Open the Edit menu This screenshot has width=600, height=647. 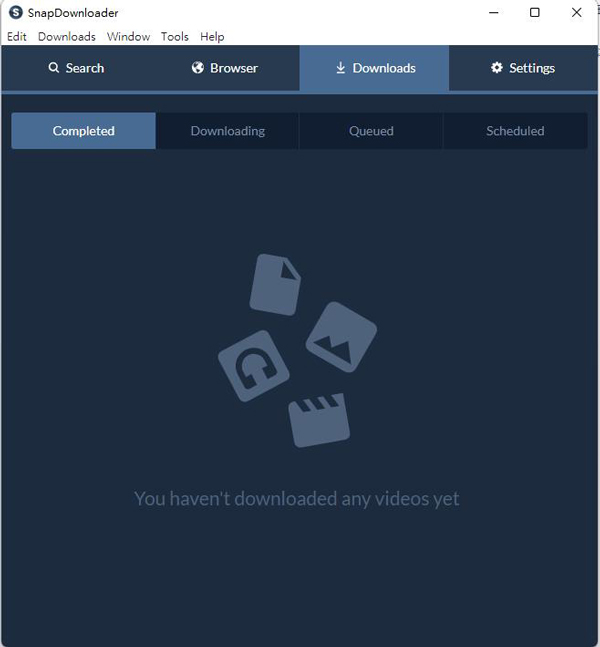17,37
